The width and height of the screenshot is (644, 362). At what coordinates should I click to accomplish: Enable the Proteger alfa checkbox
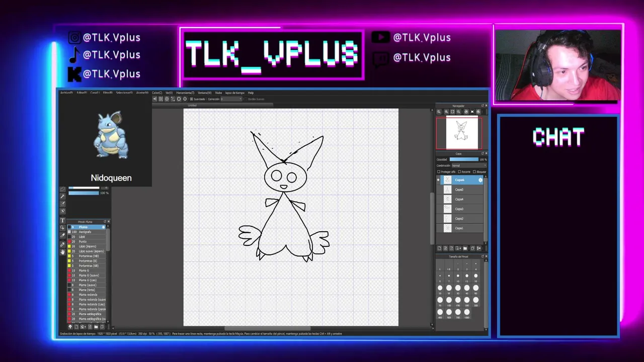tap(439, 172)
